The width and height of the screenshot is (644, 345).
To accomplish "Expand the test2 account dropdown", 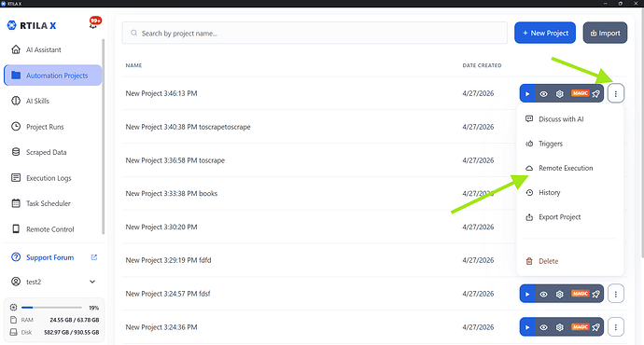I will [x=52, y=282].
